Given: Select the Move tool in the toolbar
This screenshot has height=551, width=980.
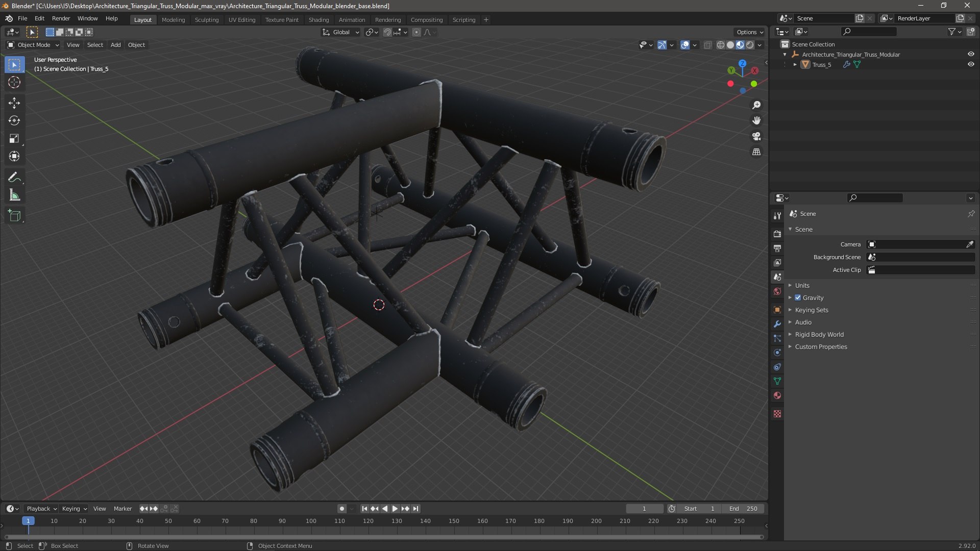Looking at the screenshot, I should click(14, 103).
